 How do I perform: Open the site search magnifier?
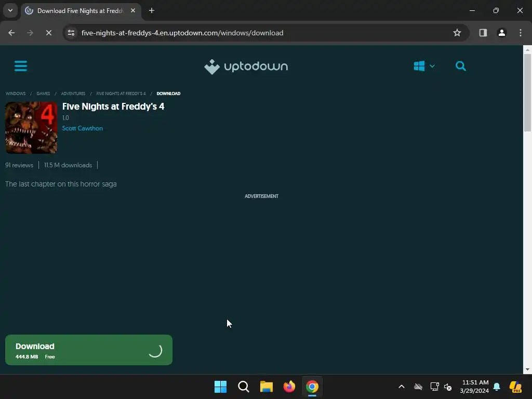tap(460, 66)
